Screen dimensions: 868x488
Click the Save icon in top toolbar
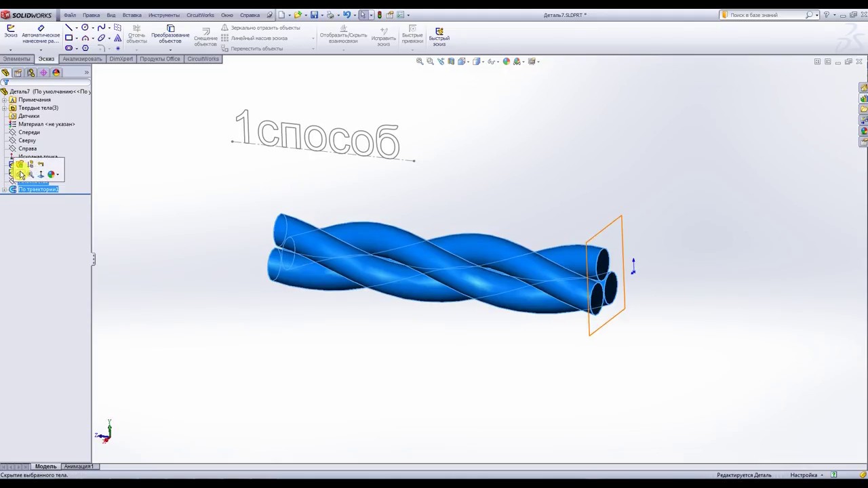coord(314,14)
